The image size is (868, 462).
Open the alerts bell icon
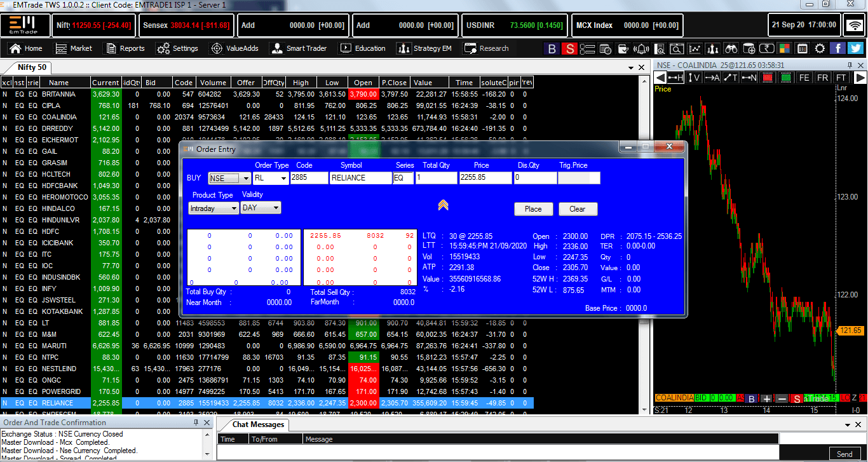642,49
